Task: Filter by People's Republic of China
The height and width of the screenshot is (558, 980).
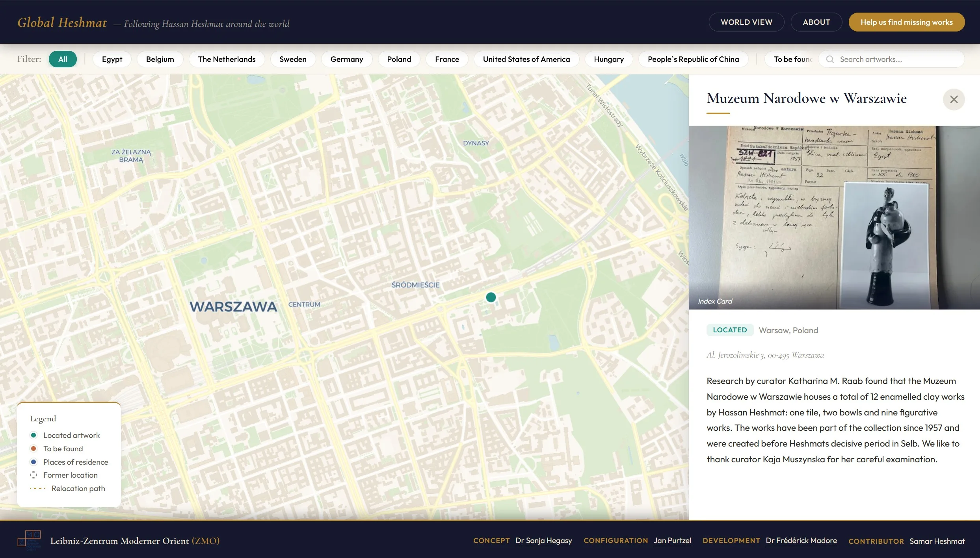Action: point(693,59)
